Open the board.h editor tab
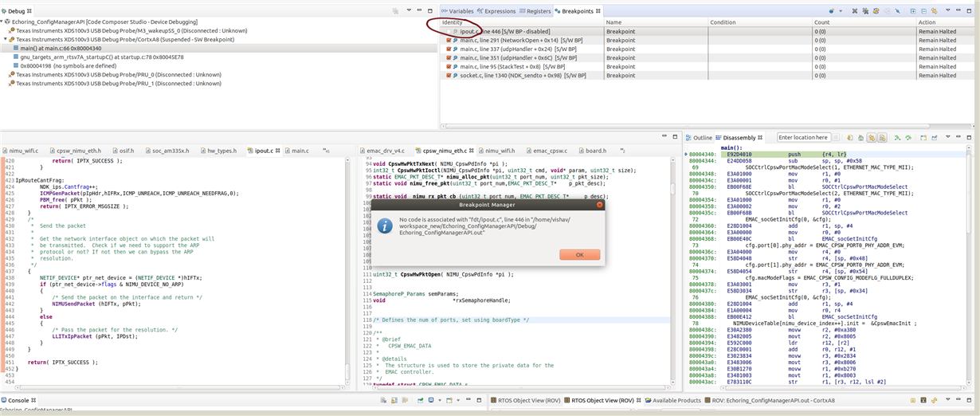The width and height of the screenshot is (980, 416). tap(593, 150)
